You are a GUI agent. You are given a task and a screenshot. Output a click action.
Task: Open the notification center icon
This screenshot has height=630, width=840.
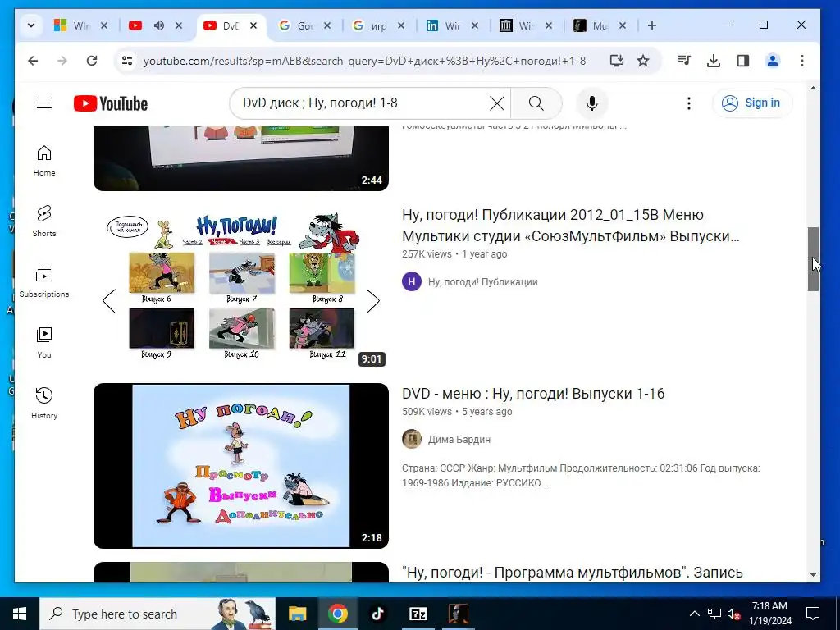coord(813,614)
